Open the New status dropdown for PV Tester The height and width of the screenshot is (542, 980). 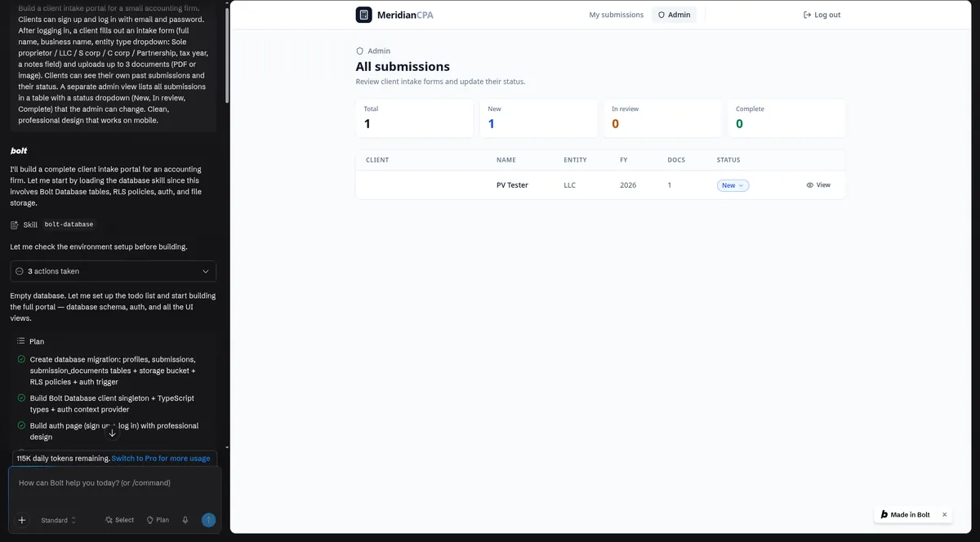tap(733, 185)
